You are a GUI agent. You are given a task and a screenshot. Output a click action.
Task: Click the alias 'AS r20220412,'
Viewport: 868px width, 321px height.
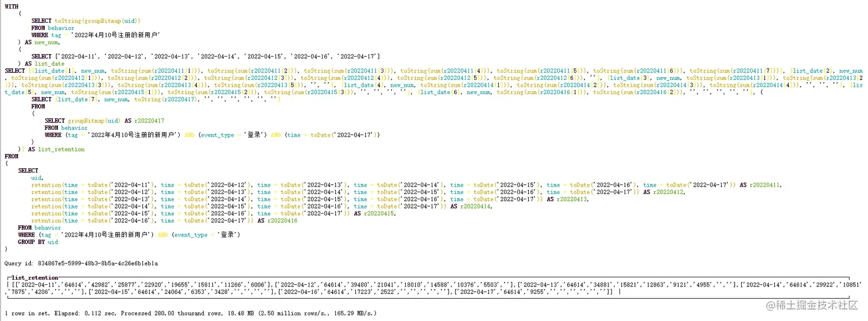coord(664,192)
